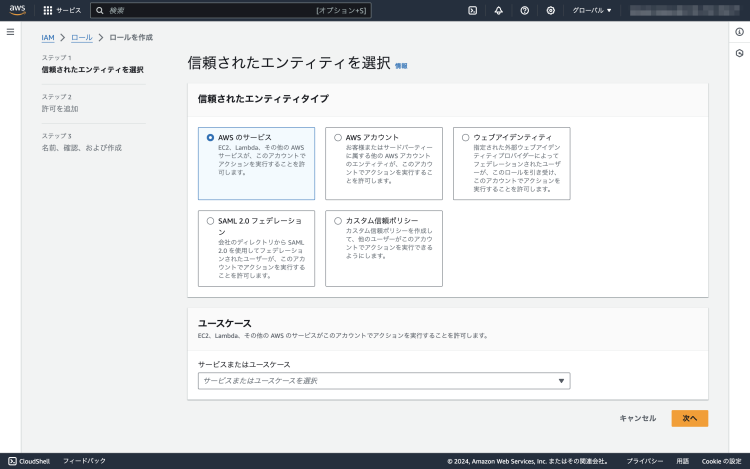Select step 2 許可を追加

click(60, 109)
